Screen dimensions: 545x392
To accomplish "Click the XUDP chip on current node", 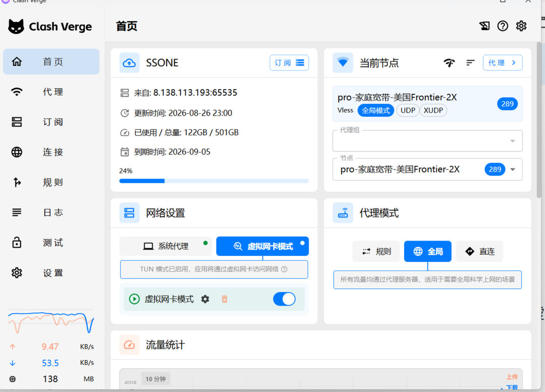I will 433,110.
